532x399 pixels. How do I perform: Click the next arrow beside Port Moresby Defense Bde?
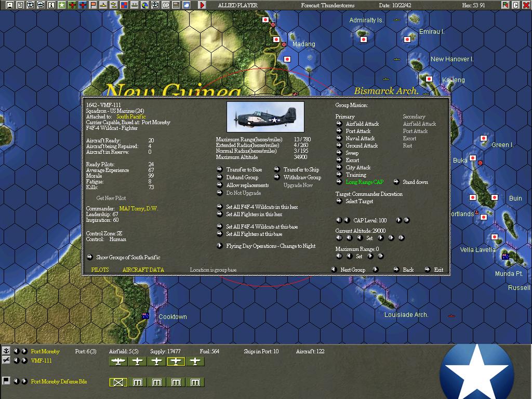tap(24, 381)
